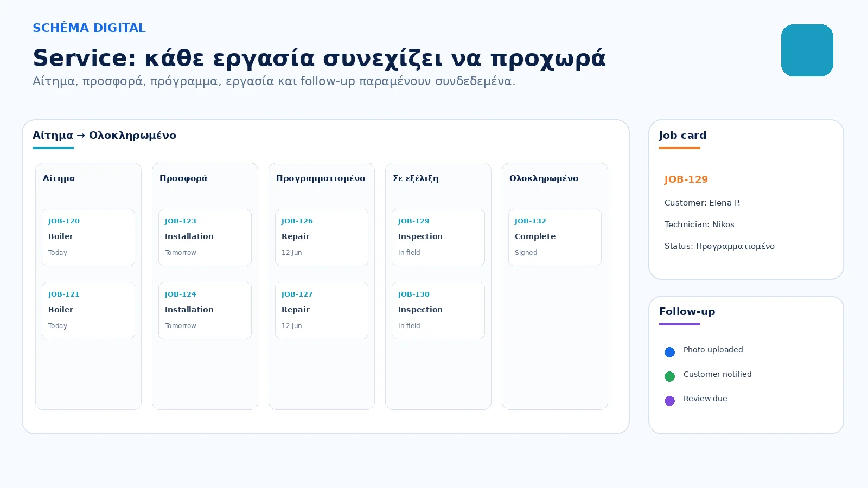Select the Προσφορά column header
This screenshot has width=868, height=488.
click(x=183, y=178)
